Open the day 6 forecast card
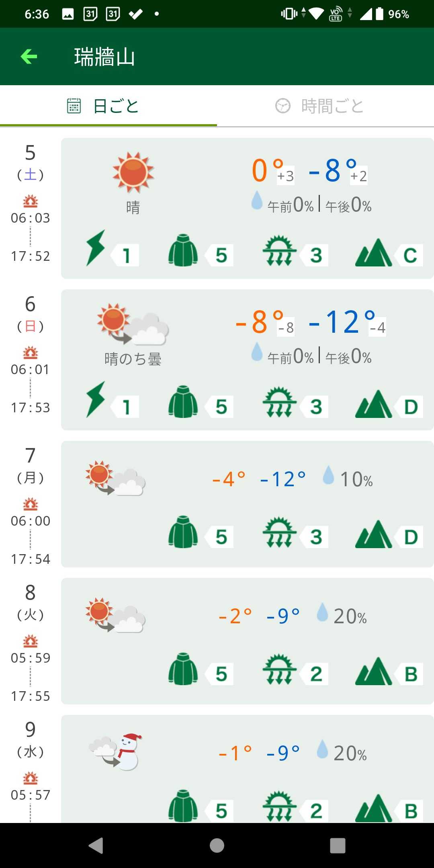The height and width of the screenshot is (868, 434). point(247,360)
